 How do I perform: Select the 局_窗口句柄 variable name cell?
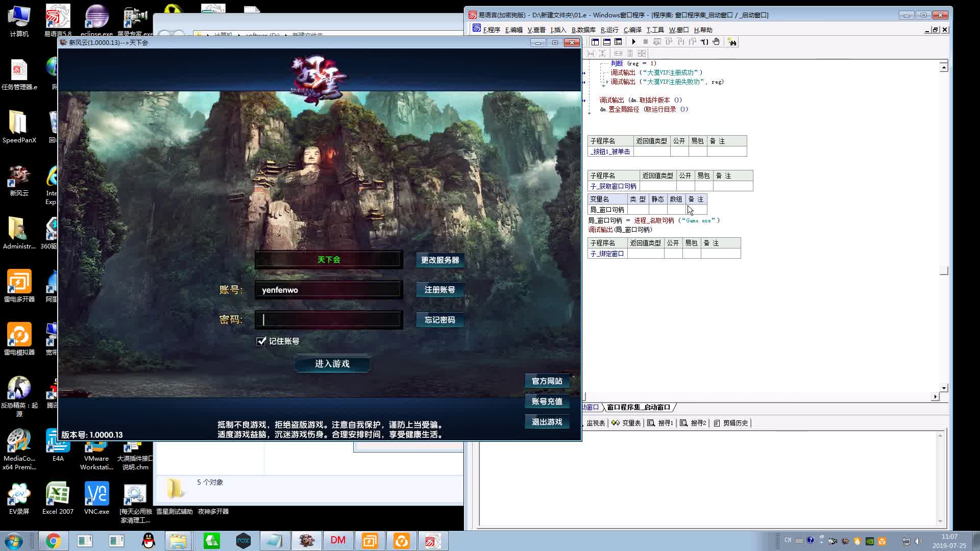coord(607,210)
